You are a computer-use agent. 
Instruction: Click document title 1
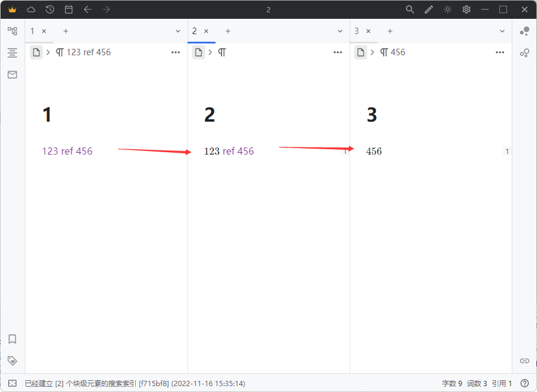click(x=47, y=115)
